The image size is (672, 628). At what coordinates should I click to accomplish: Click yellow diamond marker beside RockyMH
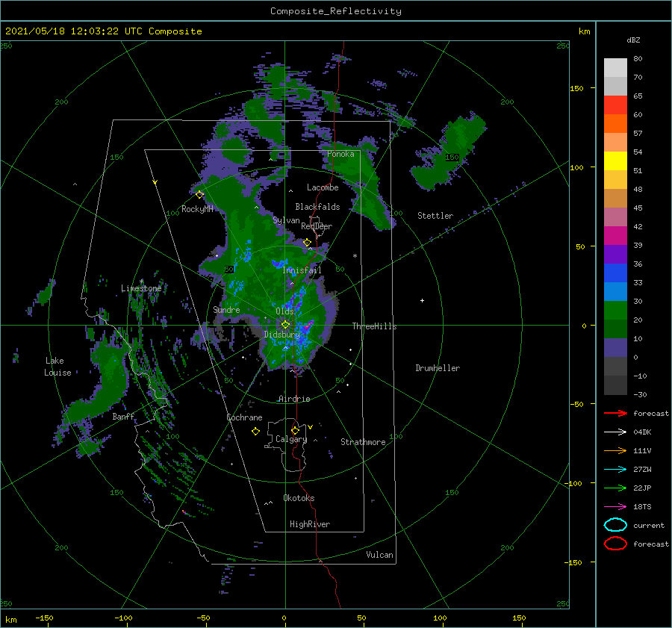[199, 195]
